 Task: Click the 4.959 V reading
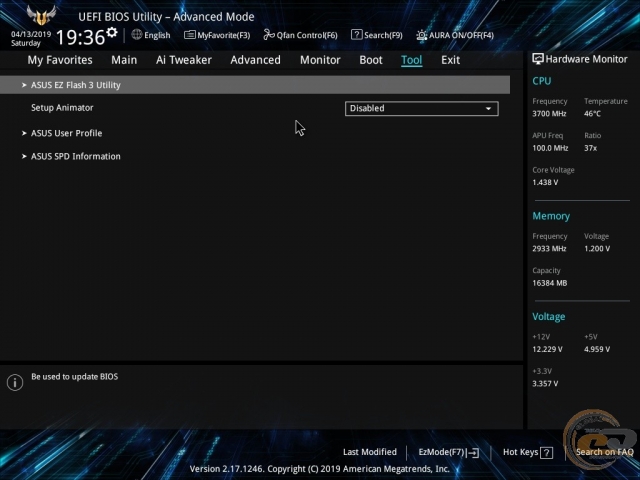click(597, 349)
